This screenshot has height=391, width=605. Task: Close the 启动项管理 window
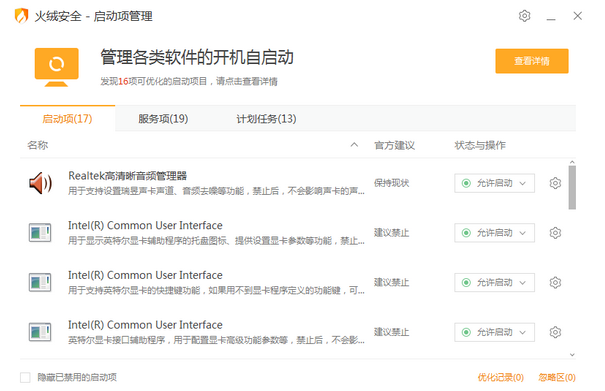click(578, 16)
